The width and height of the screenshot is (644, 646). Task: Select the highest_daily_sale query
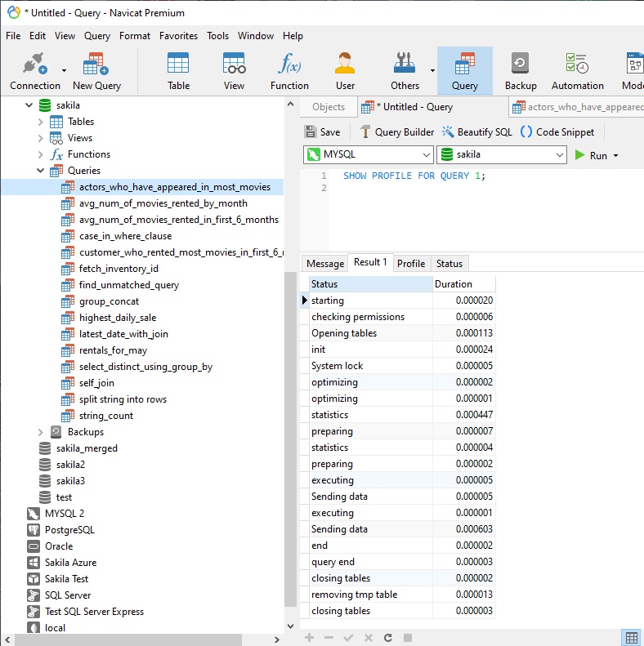(117, 318)
